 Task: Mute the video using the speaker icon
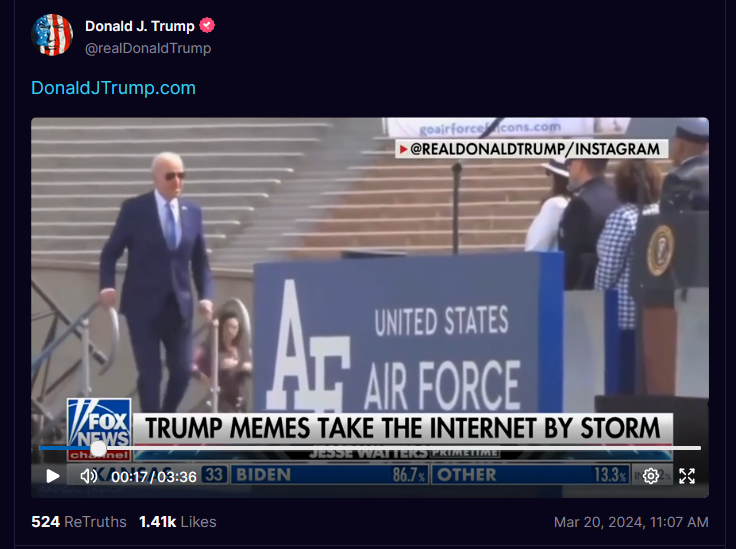click(x=88, y=476)
